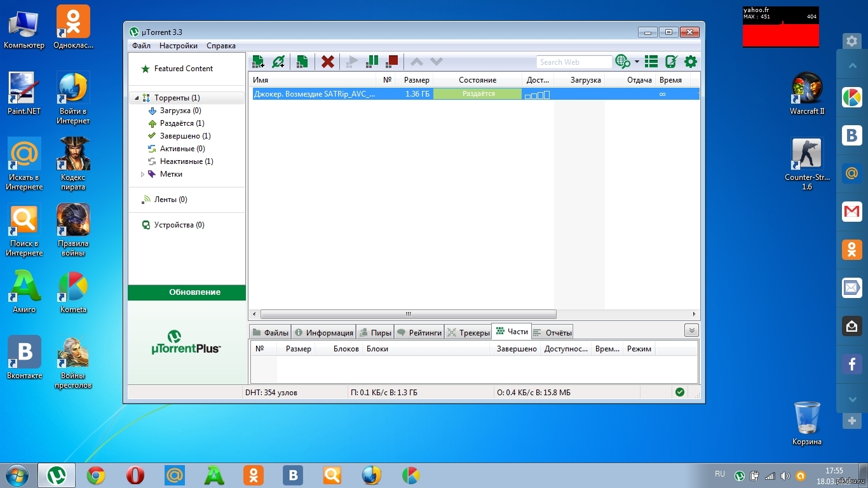Sort the list by the Размер column
The height and width of the screenshot is (488, 868).
tap(414, 80)
